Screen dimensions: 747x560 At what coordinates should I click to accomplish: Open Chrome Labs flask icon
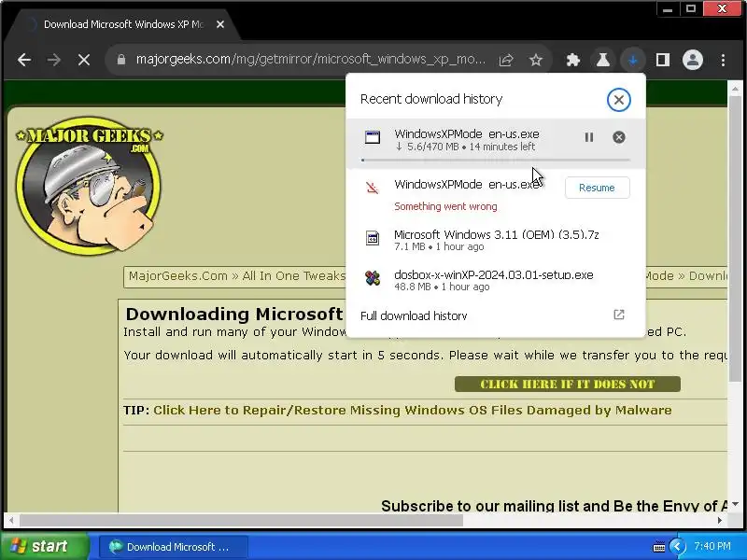pyautogui.click(x=603, y=60)
